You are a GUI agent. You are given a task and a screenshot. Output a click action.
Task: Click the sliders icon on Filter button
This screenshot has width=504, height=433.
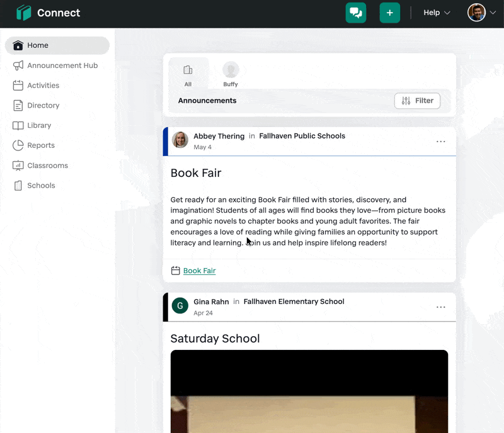pos(406,101)
